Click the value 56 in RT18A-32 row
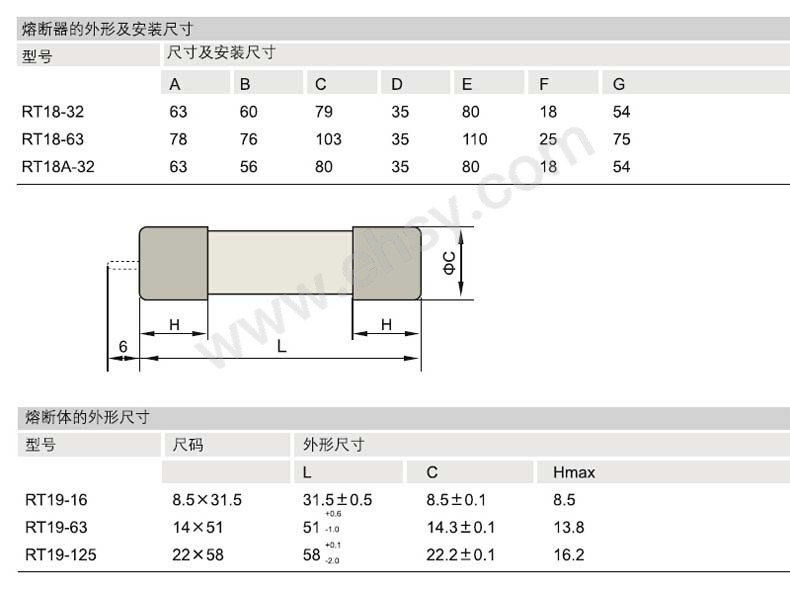Screen dimensions: 790x593 [248, 167]
